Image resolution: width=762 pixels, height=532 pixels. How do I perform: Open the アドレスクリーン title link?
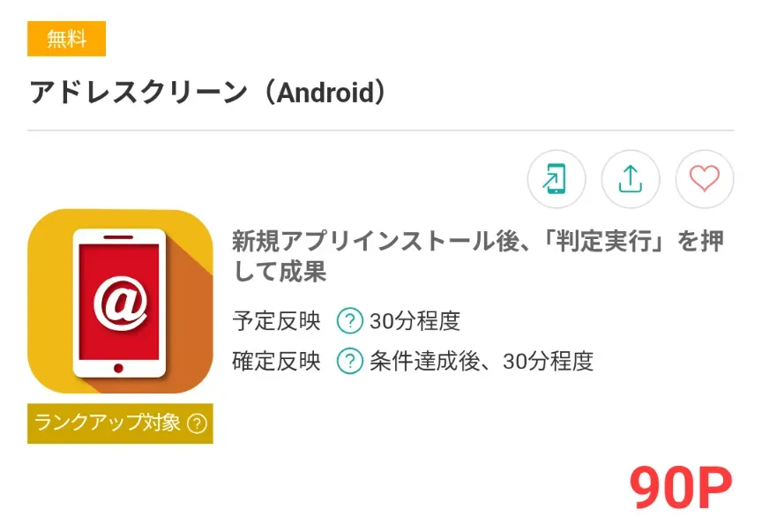click(209, 93)
